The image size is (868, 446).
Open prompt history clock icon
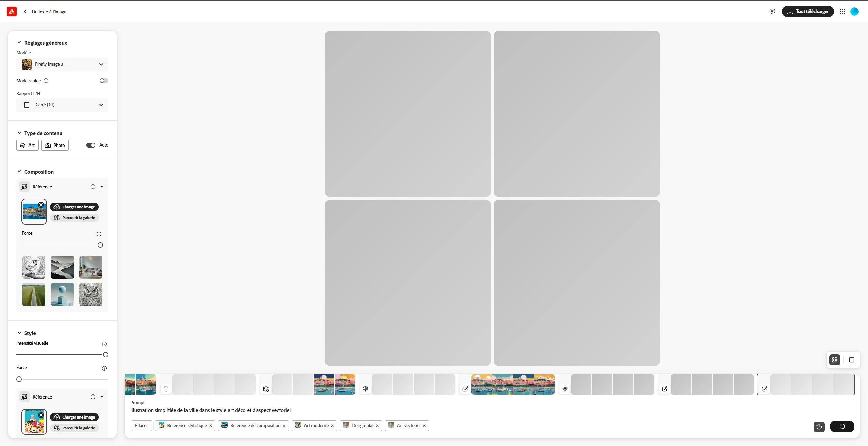pyautogui.click(x=819, y=427)
